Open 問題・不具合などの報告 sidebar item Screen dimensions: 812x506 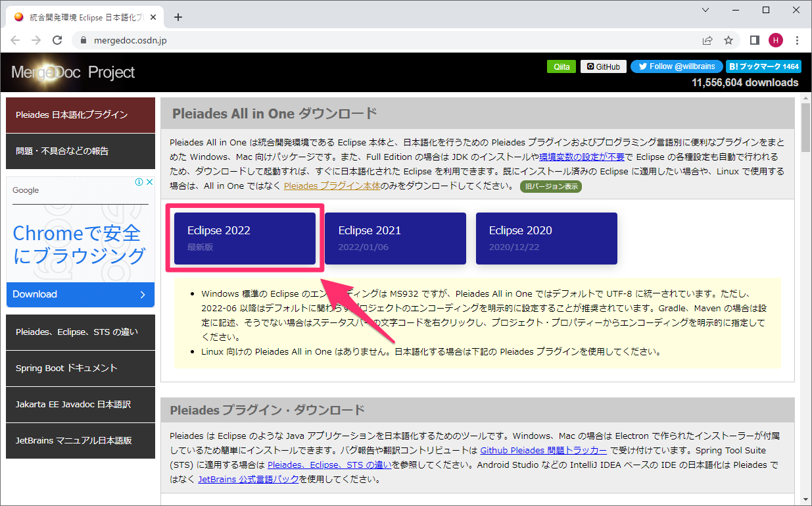(x=80, y=151)
